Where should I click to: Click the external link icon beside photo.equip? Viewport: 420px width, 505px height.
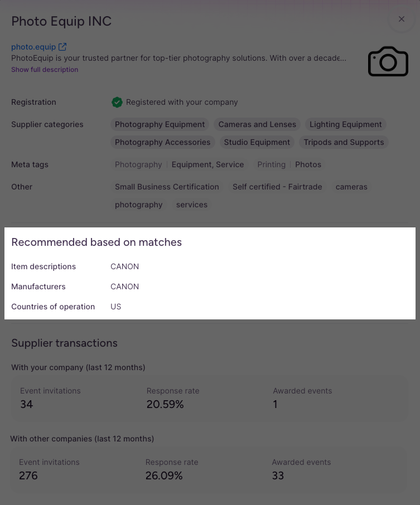coord(62,47)
